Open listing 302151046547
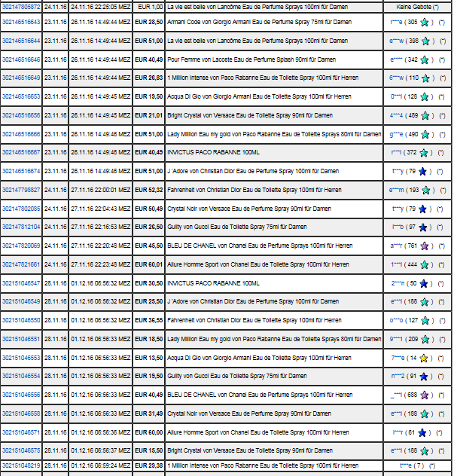This screenshot has height=476, width=454. click(21, 283)
